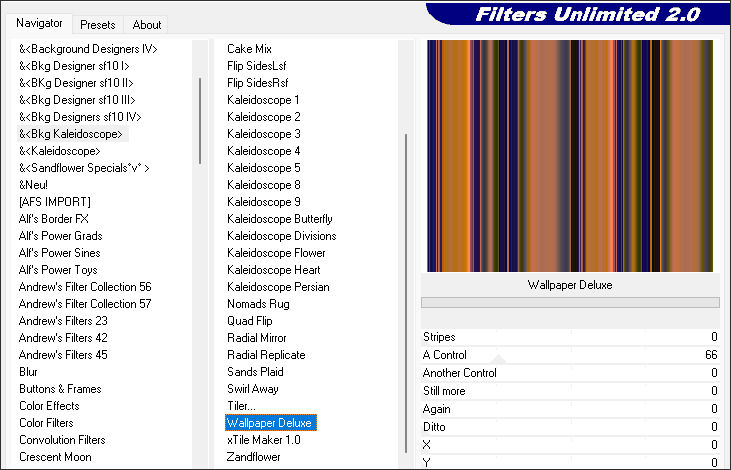Click the striped filter preview image
Screen dimensions: 731x470
569,155
